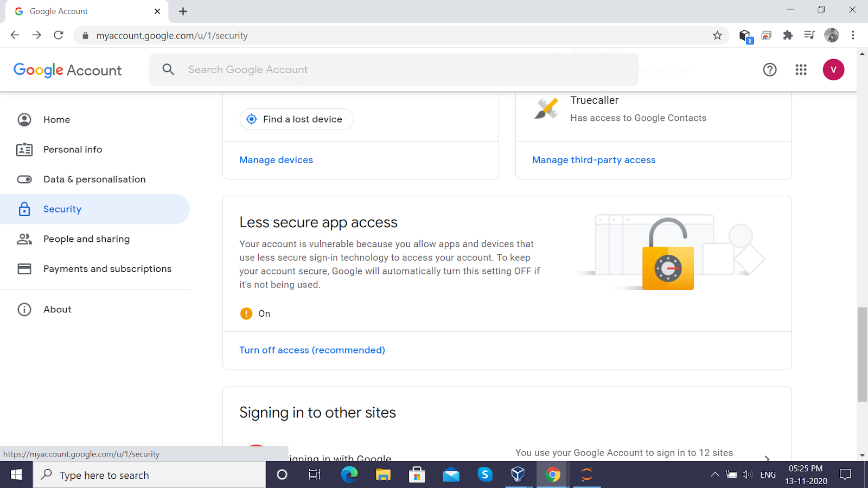The width and height of the screenshot is (868, 488).
Task: Click the Find a lost device button
Action: (296, 119)
